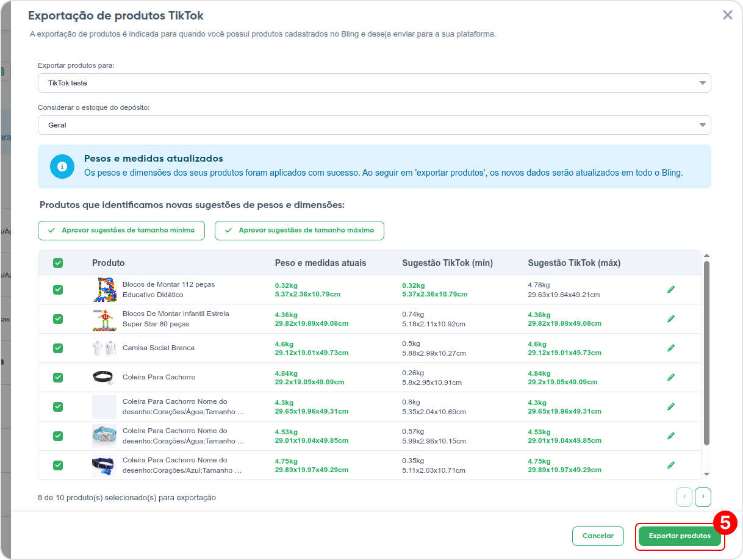Edit measurements for Coleira Para Cachorro
This screenshot has width=743, height=560.
coord(671,377)
